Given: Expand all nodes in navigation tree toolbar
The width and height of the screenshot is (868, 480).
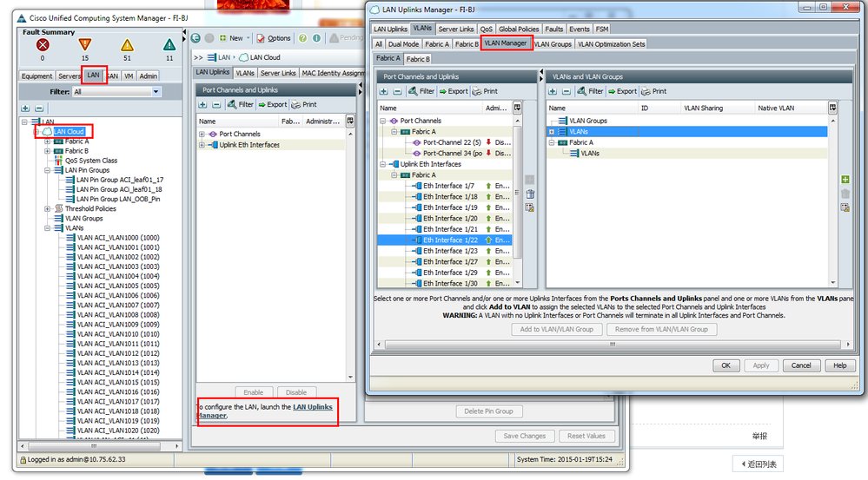Looking at the screenshot, I should [x=25, y=108].
